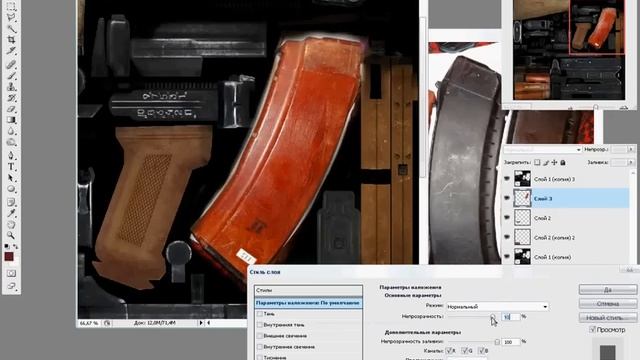Viewport: 640px width, 360px height.
Task: Select the Slice tool
Action: (11, 51)
